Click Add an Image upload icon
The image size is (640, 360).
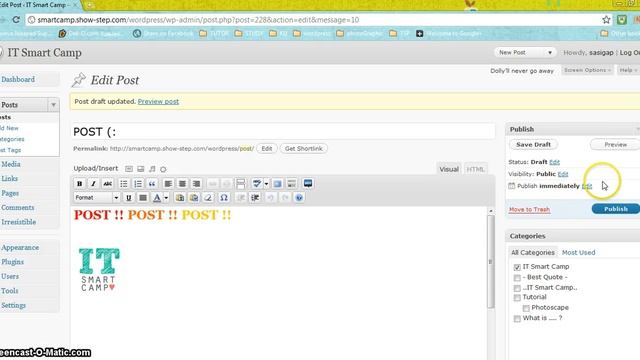129,169
